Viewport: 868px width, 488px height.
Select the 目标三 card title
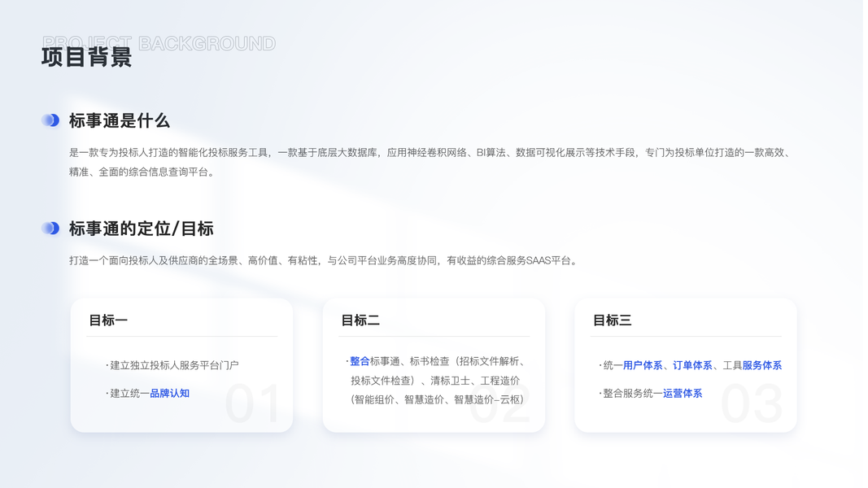point(613,320)
